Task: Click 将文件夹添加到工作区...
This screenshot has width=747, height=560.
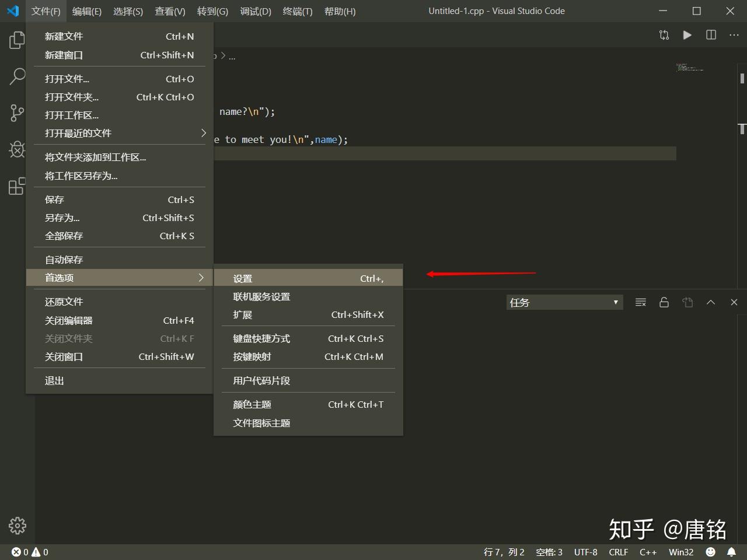Action: click(x=120, y=157)
